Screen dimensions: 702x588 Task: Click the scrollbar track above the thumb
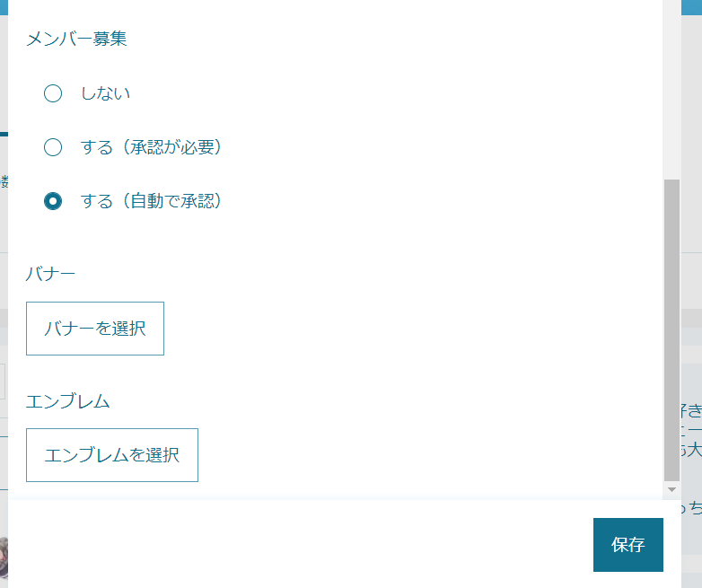(671, 90)
